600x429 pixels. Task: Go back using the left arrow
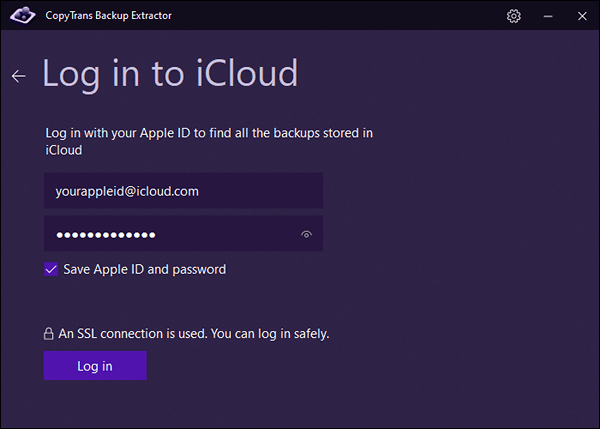18,76
